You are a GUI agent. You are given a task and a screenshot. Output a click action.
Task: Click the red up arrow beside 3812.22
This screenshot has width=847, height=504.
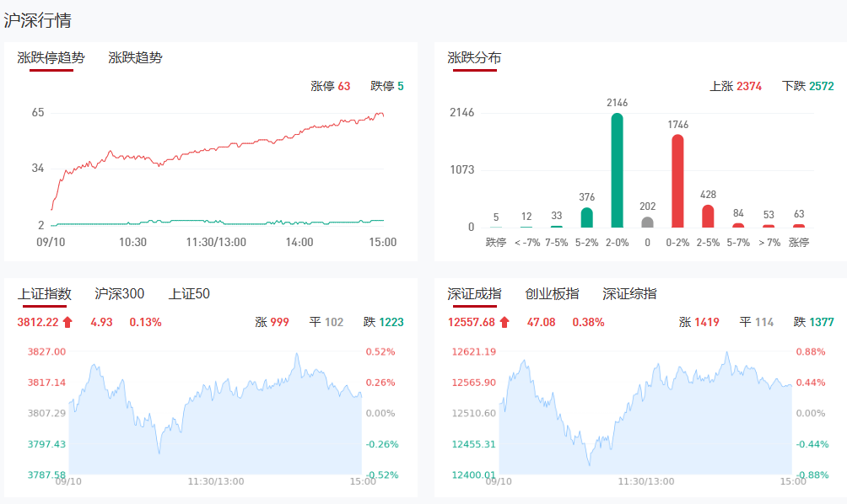pyautogui.click(x=67, y=322)
